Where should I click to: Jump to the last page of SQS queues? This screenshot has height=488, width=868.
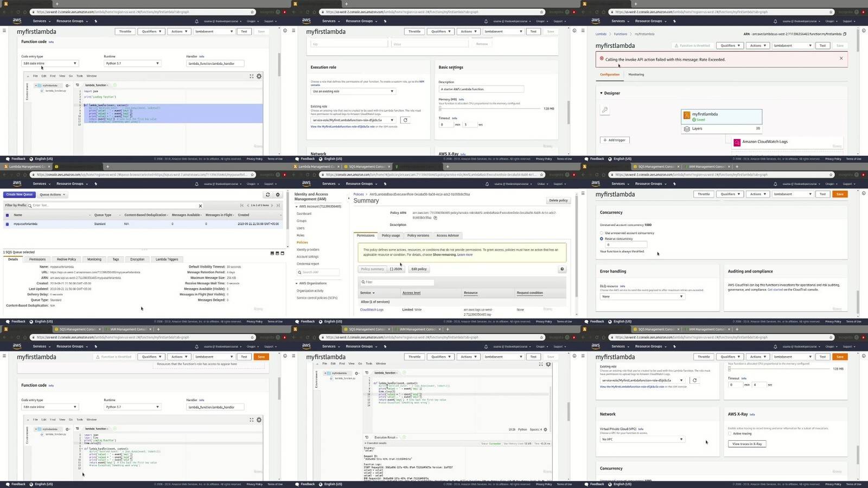[x=278, y=205]
